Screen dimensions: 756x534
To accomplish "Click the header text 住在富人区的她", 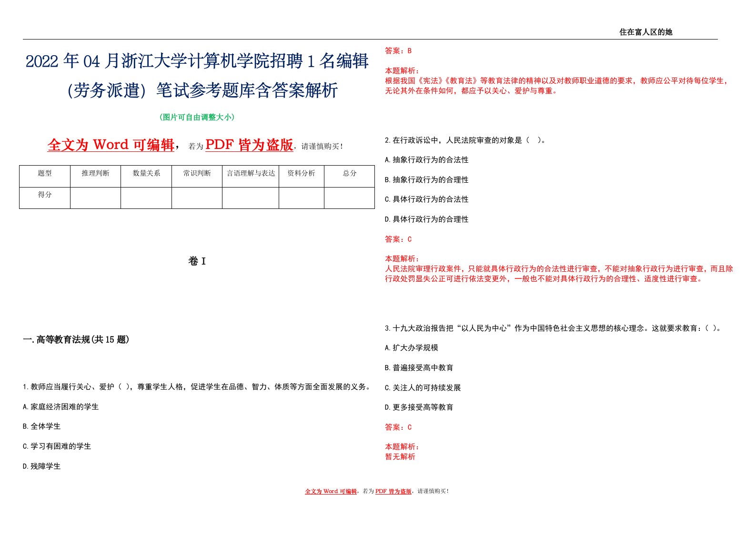I will [645, 32].
